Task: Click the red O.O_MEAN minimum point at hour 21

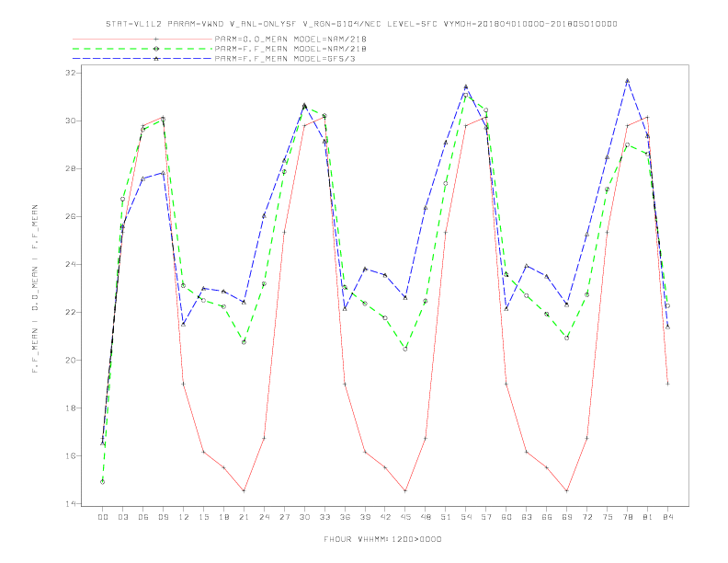Action: pos(244,491)
